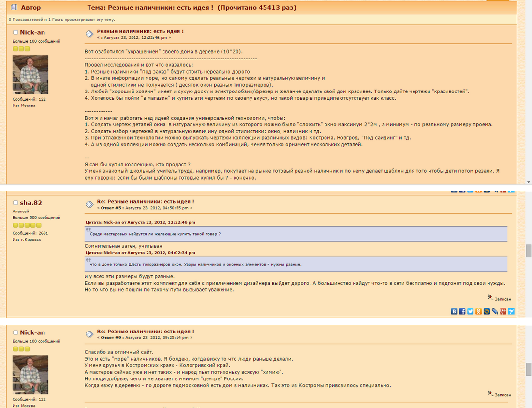Open the quote link from Nick-an at 12:22:46 pm
Screen dimensions: 532x408
(x=140, y=222)
